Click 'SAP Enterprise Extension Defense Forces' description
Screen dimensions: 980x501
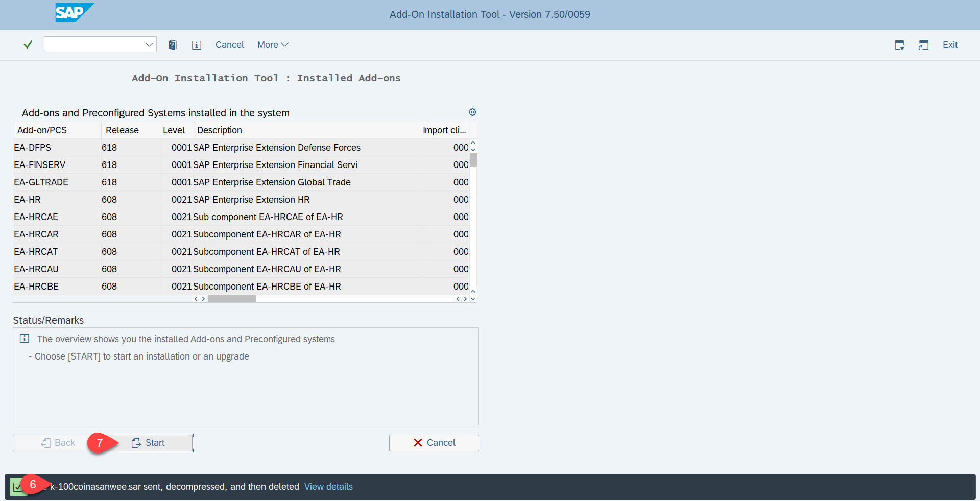click(277, 148)
